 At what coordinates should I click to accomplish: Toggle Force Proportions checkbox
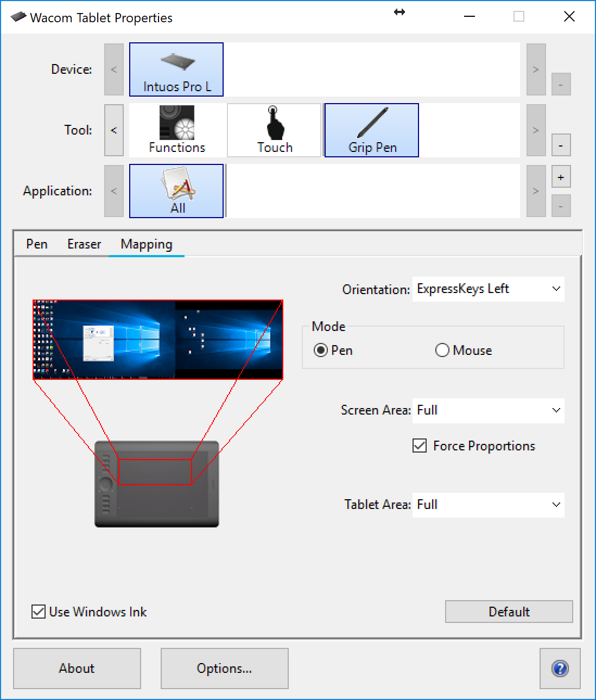pyautogui.click(x=420, y=446)
